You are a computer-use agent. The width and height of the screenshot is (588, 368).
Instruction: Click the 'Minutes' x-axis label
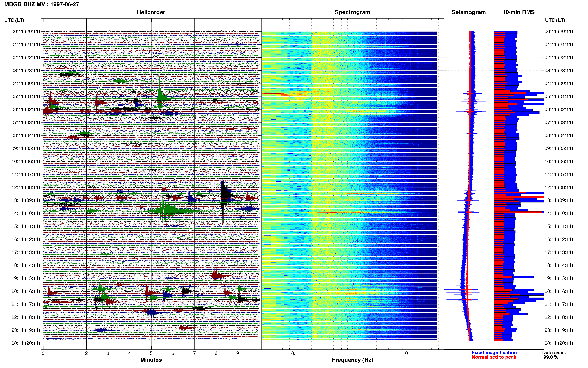pos(151,360)
